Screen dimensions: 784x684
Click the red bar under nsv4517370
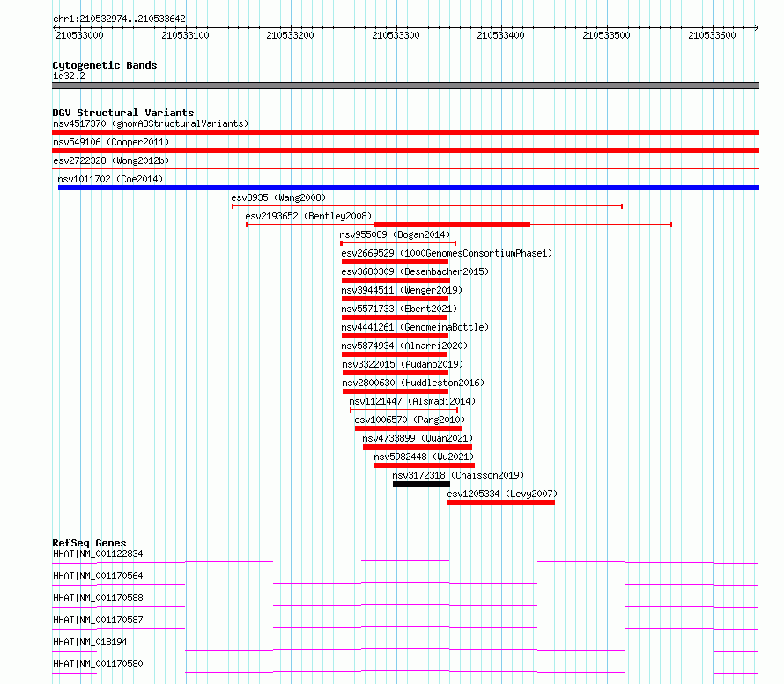[405, 132]
